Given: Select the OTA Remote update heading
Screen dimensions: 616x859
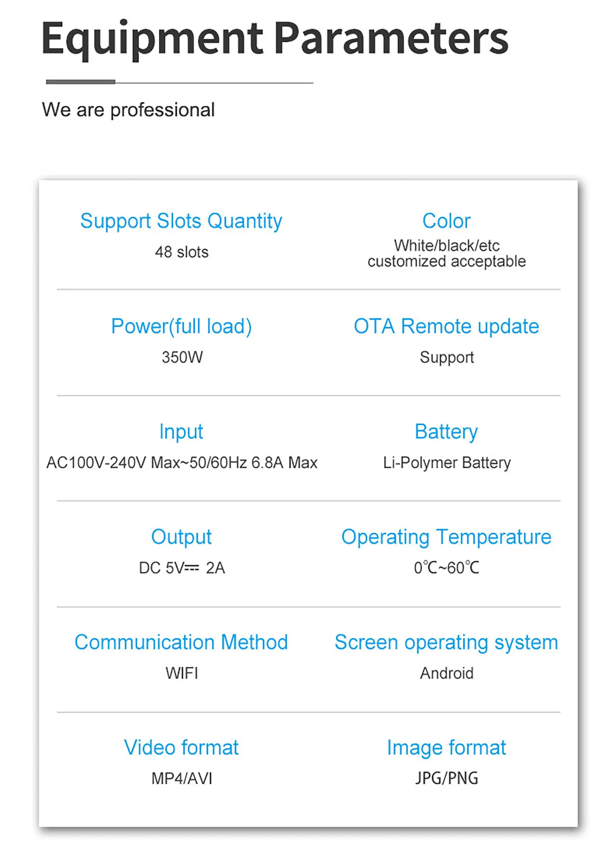Looking at the screenshot, I should click(x=446, y=326).
